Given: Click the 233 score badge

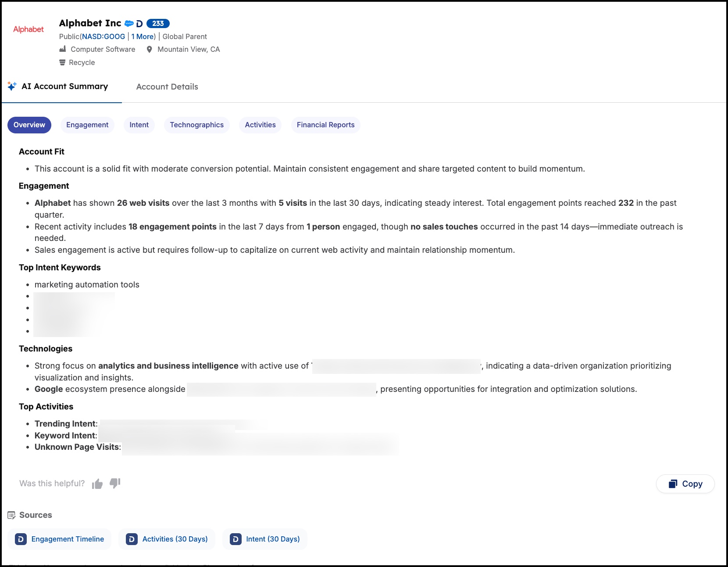Looking at the screenshot, I should point(158,24).
